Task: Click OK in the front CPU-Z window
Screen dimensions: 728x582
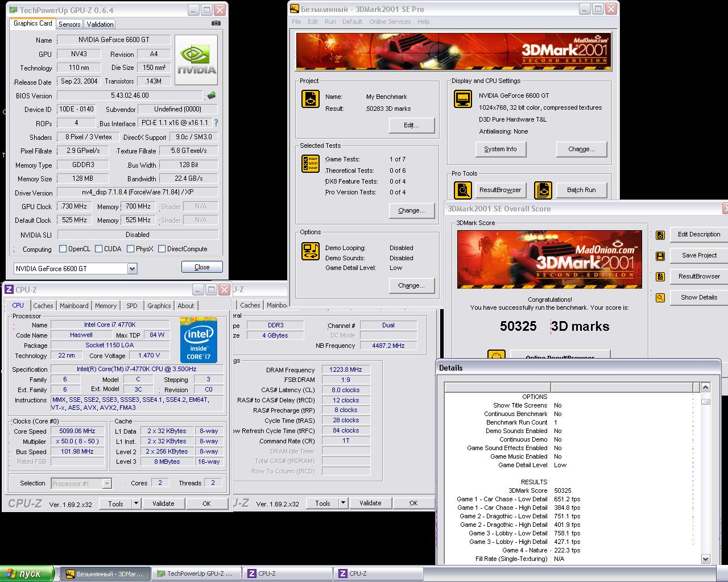Action: click(206, 504)
